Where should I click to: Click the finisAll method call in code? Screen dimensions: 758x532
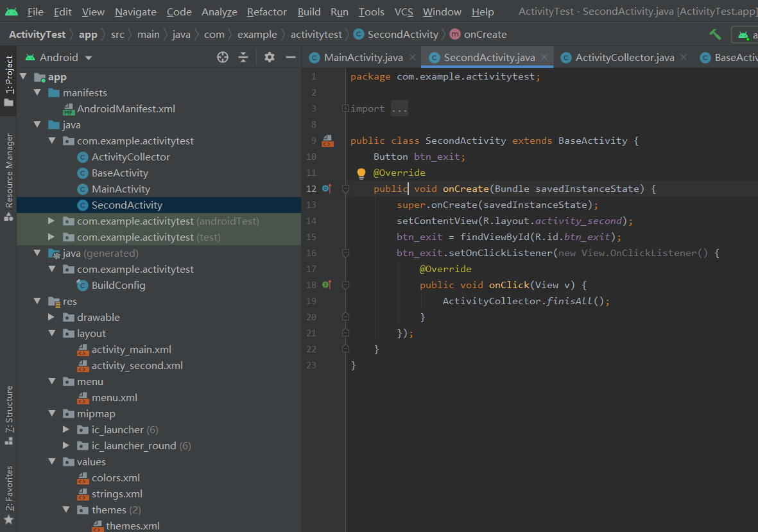click(x=569, y=301)
